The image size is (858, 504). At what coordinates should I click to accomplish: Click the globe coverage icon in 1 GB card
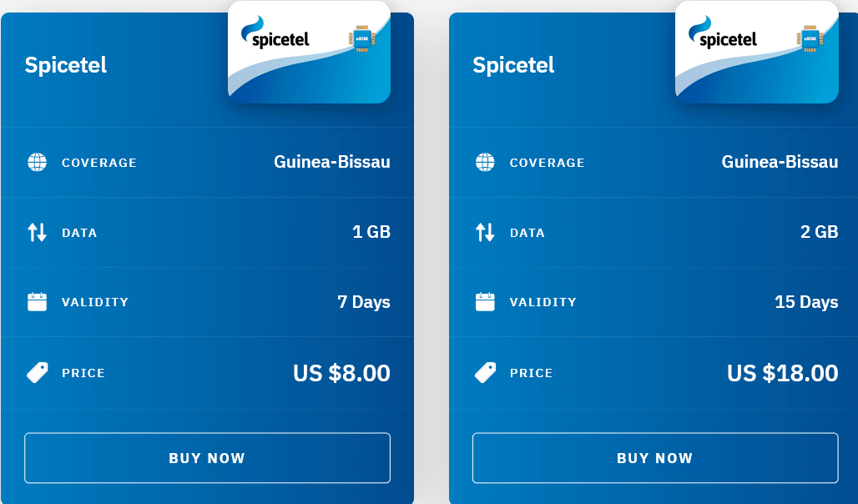[38, 162]
